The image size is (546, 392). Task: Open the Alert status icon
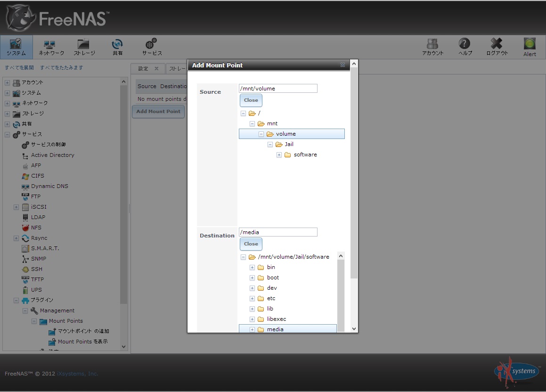coord(530,47)
